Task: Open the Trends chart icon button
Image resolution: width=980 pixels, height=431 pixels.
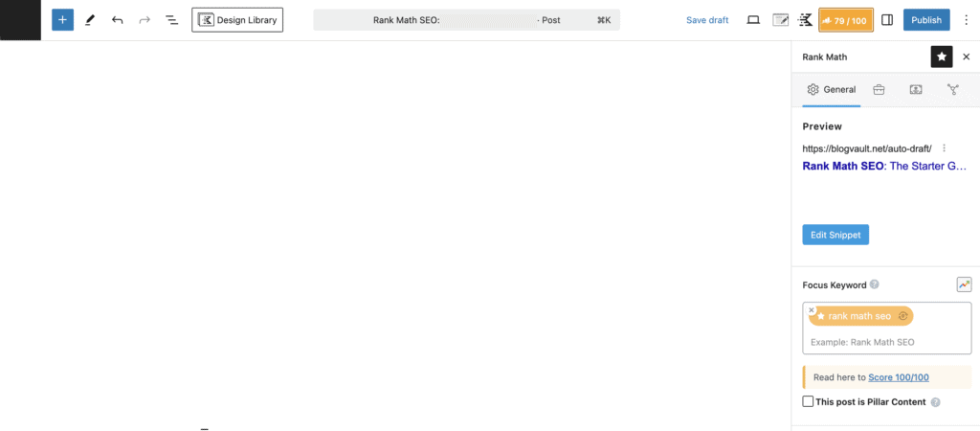Action: click(x=965, y=284)
